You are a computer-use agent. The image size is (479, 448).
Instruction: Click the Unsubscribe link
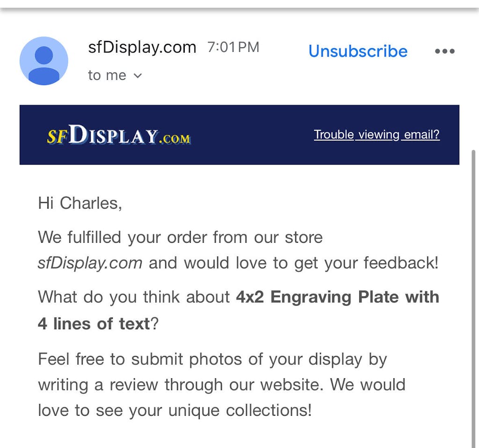tap(358, 51)
